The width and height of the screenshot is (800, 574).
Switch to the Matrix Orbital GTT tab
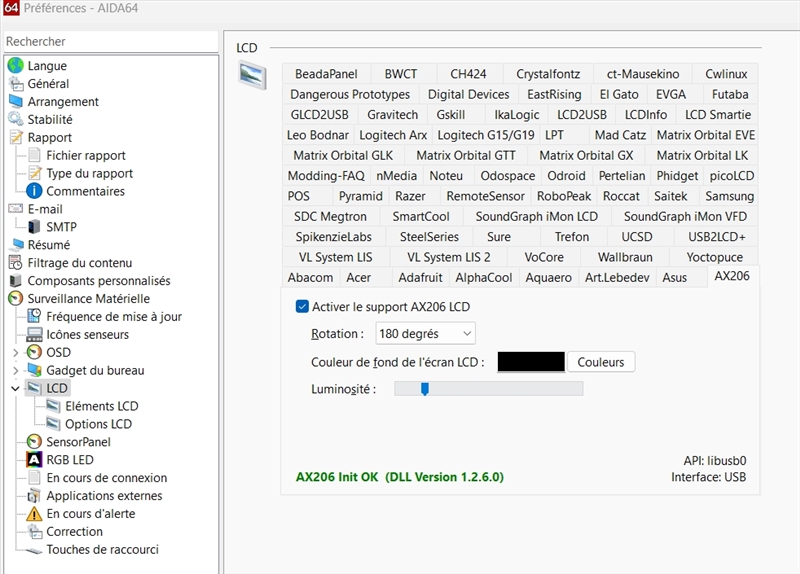coord(466,156)
